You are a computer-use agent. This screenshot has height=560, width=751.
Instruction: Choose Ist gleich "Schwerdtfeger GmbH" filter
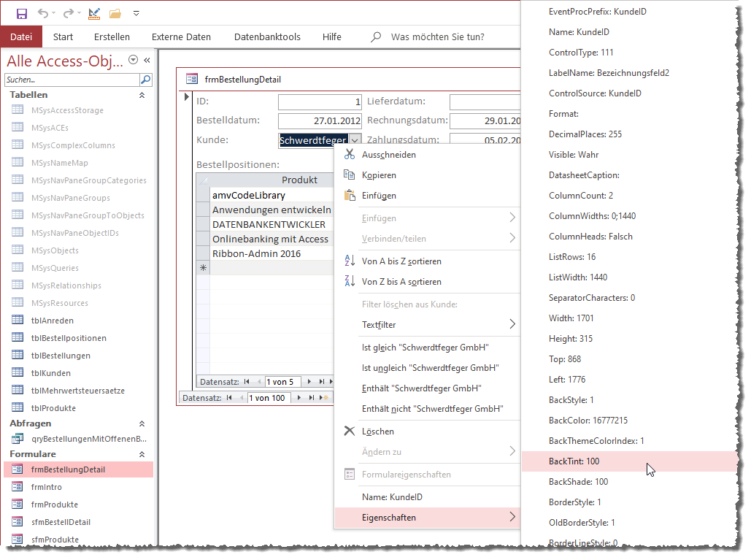tap(425, 348)
